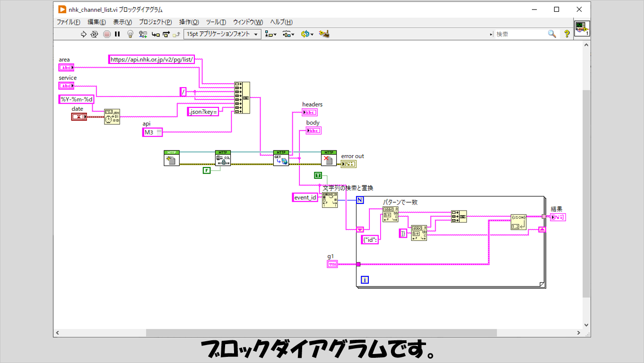Click the For Loop N count terminal
The width and height of the screenshot is (644, 363).
coord(360,200)
